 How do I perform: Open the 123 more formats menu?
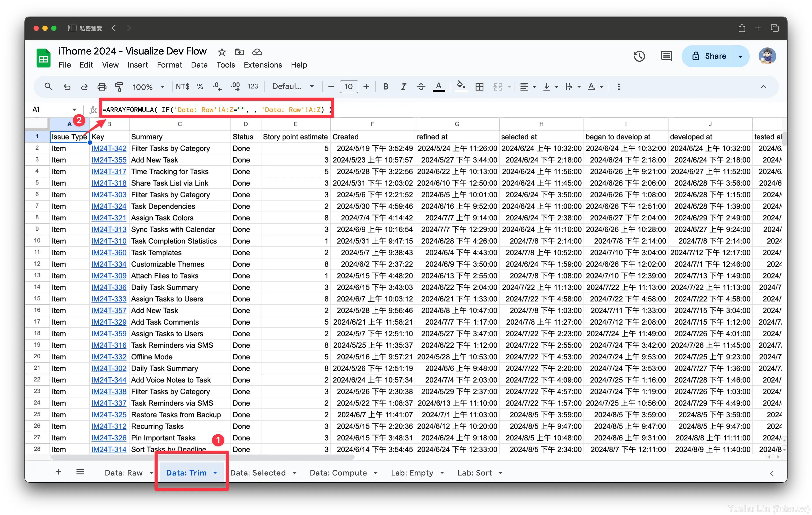[x=253, y=87]
